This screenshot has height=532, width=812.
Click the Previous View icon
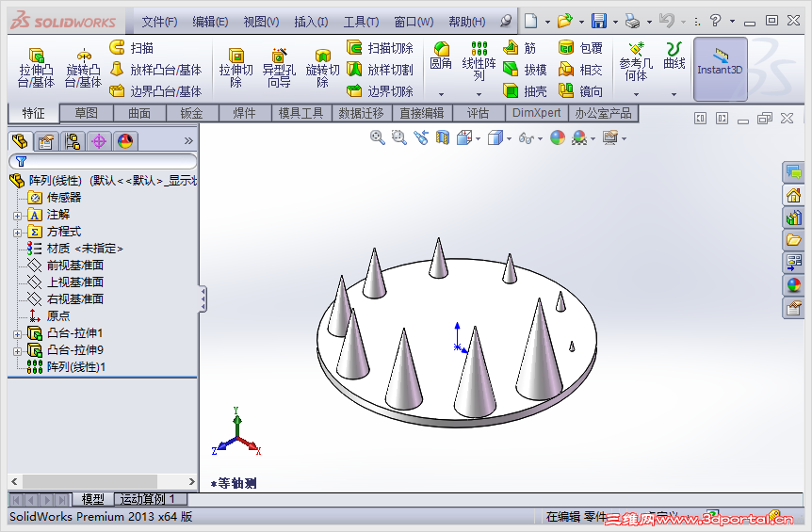[x=421, y=137]
